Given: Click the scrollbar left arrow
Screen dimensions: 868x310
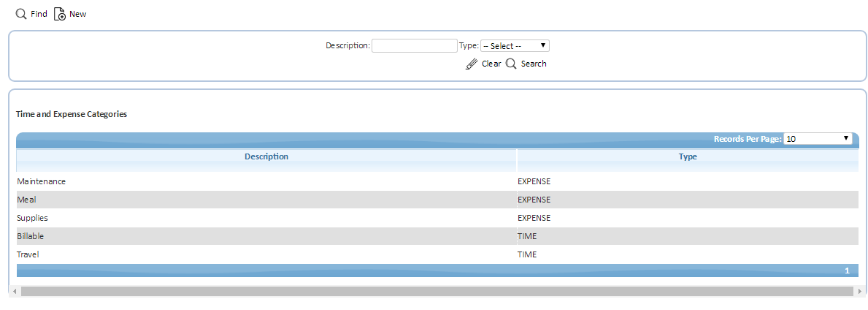Looking at the screenshot, I should (x=15, y=290).
